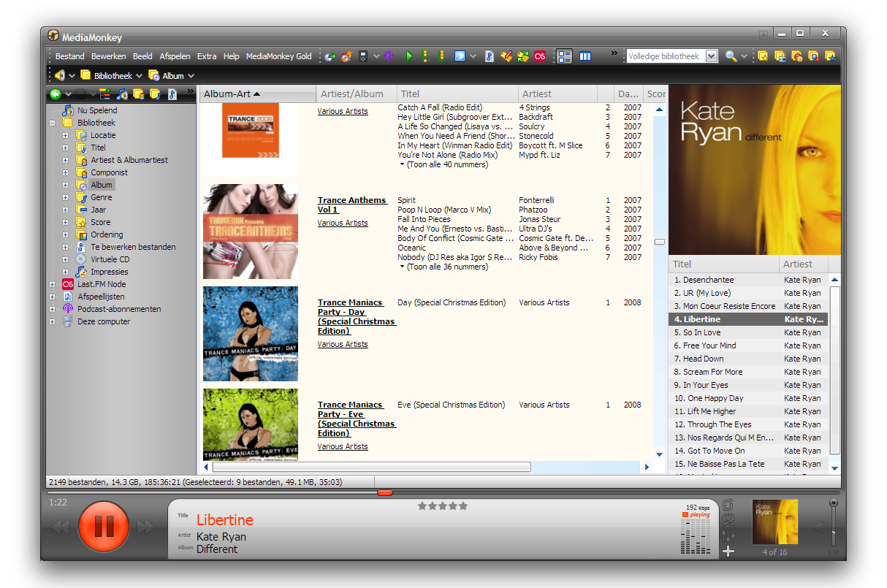The width and height of the screenshot is (887, 588).
Task: Click the magnifier search icon
Action: [x=731, y=56]
